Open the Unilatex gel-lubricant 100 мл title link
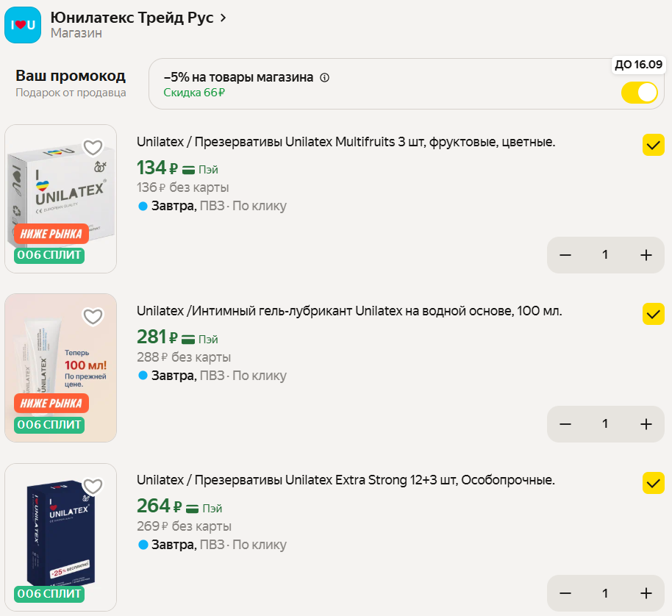Image resolution: width=672 pixels, height=616 pixels. tap(349, 311)
